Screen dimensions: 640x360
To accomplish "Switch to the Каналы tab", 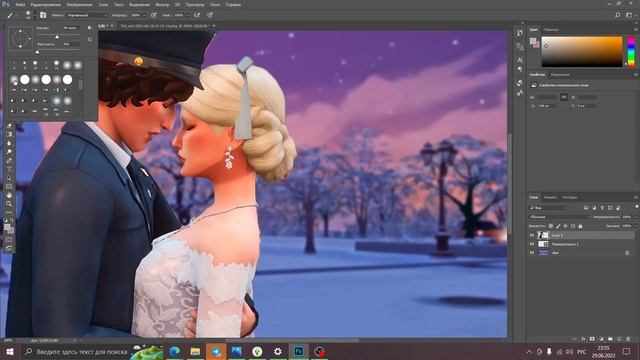I will click(550, 197).
